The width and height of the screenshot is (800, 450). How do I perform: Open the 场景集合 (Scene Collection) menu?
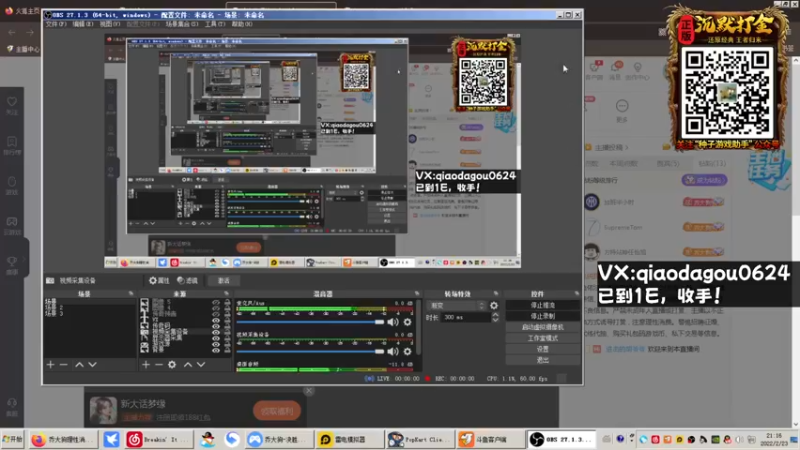point(182,24)
